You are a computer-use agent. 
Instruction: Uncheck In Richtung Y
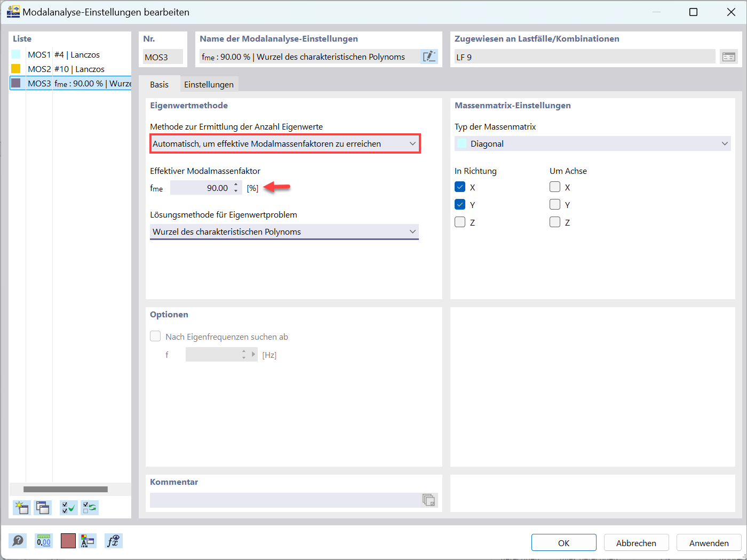(460, 205)
